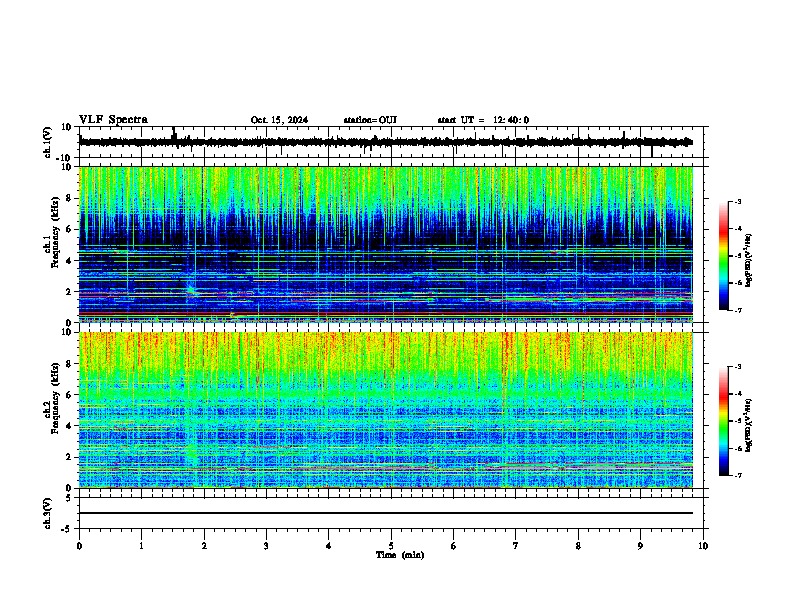Click the "2" kHz tick of ch.2 spectrogram
The width and height of the screenshot is (792, 612).
(x=70, y=457)
